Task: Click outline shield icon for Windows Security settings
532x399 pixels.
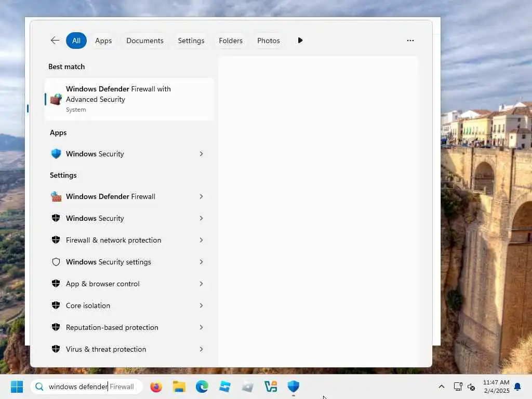Action: tap(56, 262)
